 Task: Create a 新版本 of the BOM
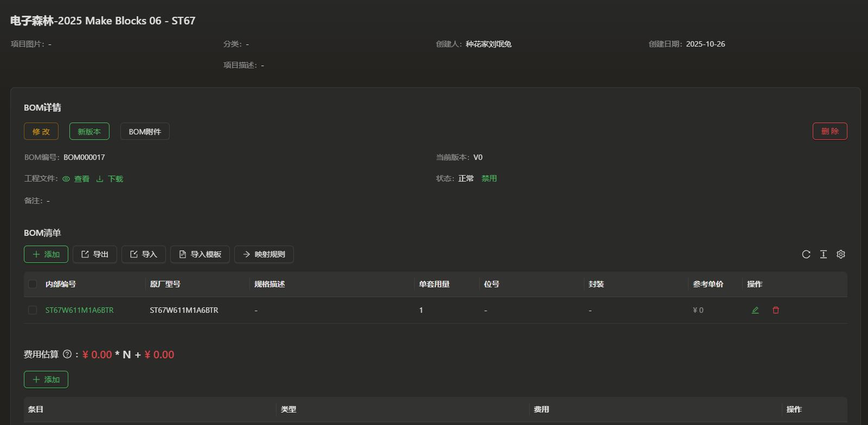[89, 132]
